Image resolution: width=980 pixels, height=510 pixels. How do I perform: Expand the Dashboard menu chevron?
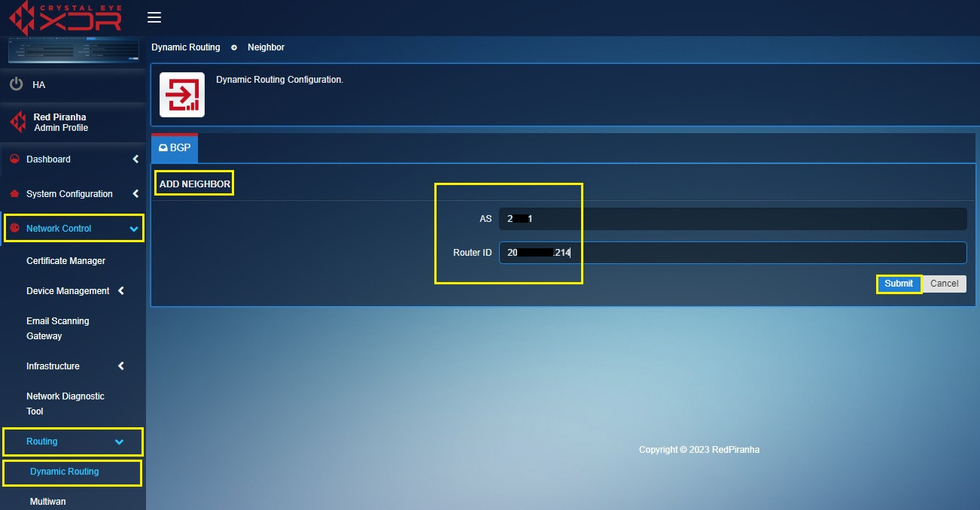tap(135, 159)
